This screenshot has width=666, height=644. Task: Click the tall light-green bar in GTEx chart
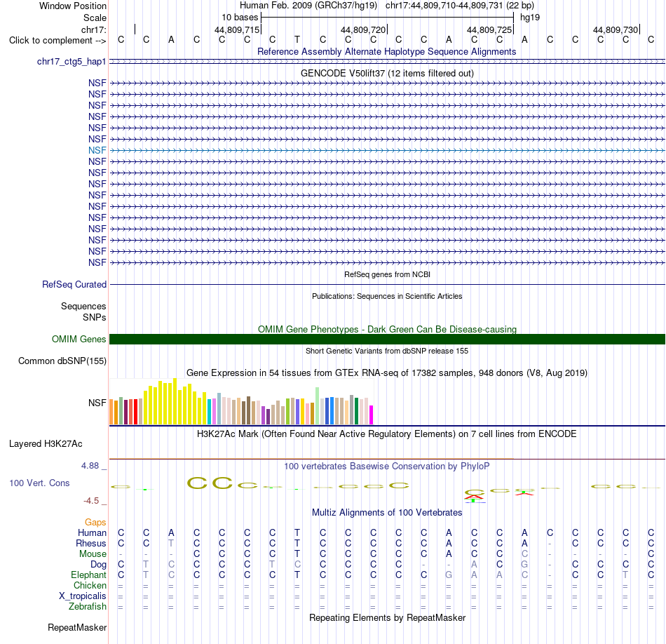(318, 406)
